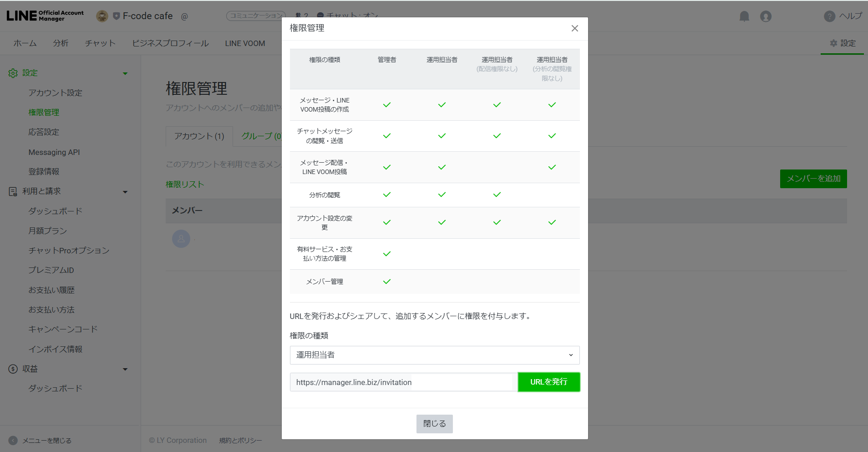Select the アカウント (1) tab

click(x=199, y=136)
